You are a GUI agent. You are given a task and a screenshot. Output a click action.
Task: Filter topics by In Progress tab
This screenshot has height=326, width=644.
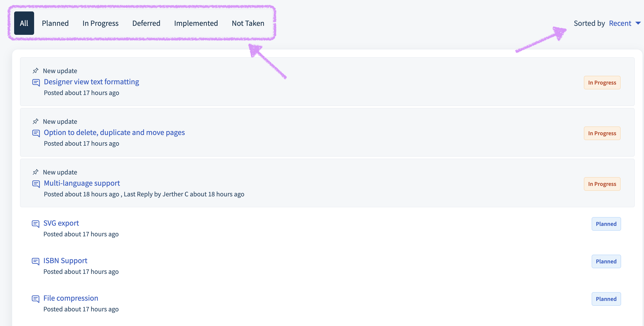pos(101,23)
